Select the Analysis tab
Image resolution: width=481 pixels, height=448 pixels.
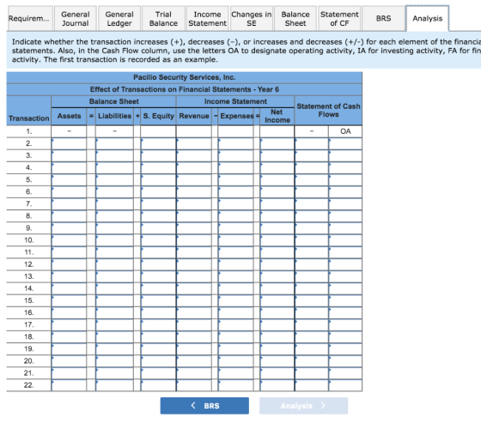(x=428, y=18)
